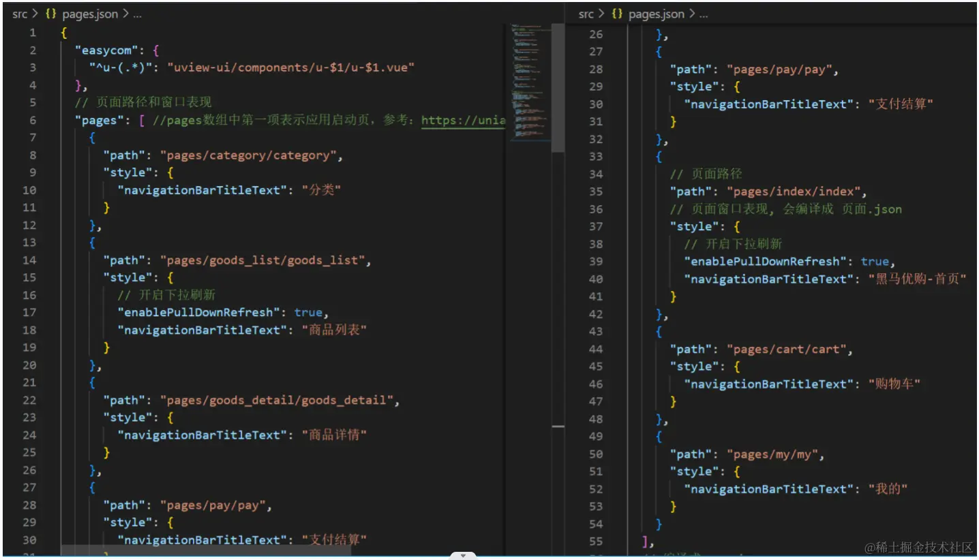The width and height of the screenshot is (979, 560).
Task: Click the "pages/goods_list/goods_list" path value
Action: (262, 260)
